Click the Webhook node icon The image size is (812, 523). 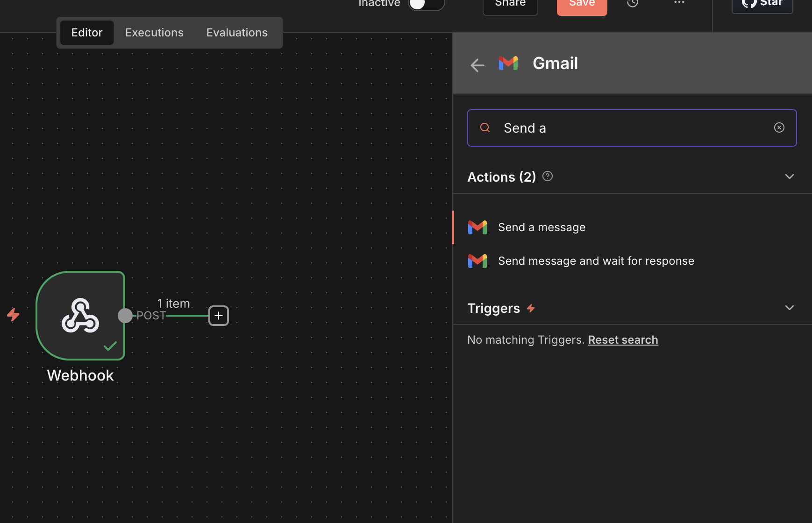(x=80, y=316)
